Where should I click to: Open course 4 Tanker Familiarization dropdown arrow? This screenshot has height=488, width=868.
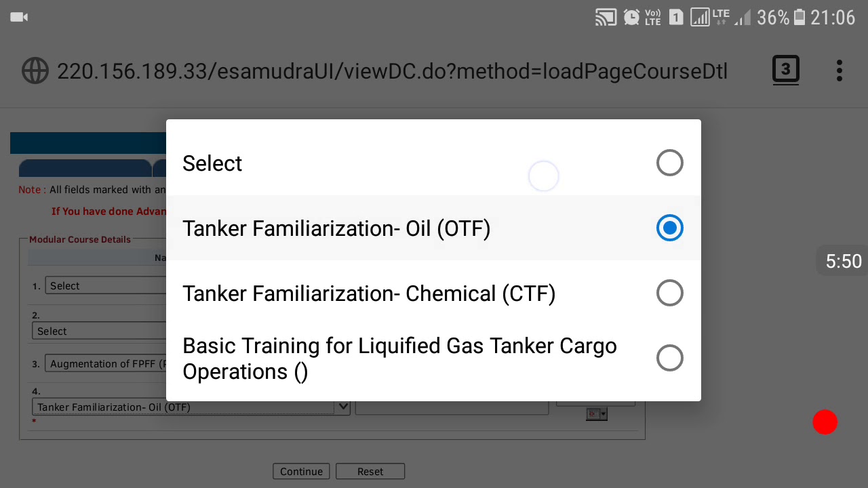[x=343, y=407]
